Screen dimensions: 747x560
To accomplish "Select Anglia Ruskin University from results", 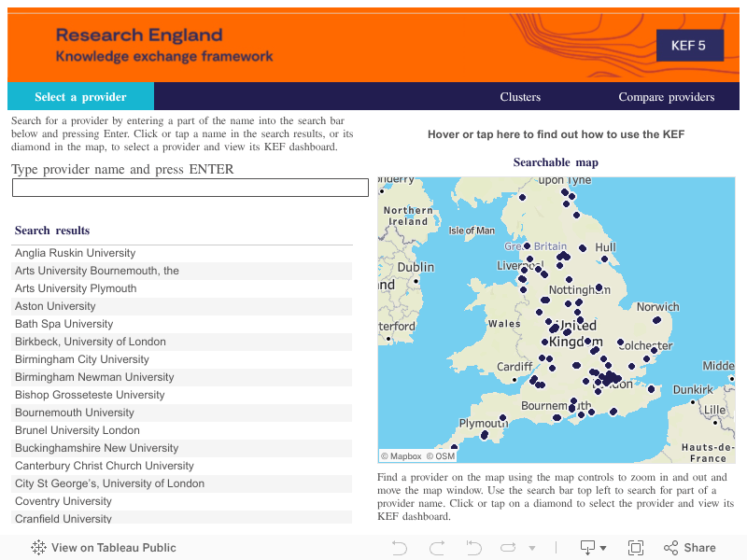I will [76, 253].
